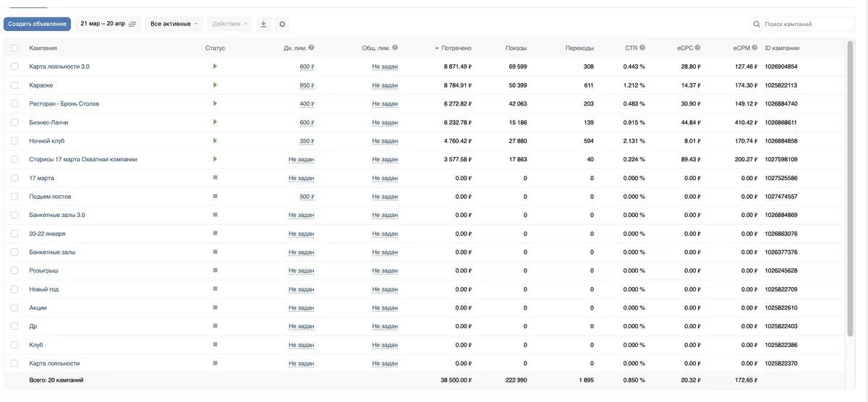The width and height of the screenshot is (868, 402).
Task: Click help icon next to CTR
Action: [642, 48]
